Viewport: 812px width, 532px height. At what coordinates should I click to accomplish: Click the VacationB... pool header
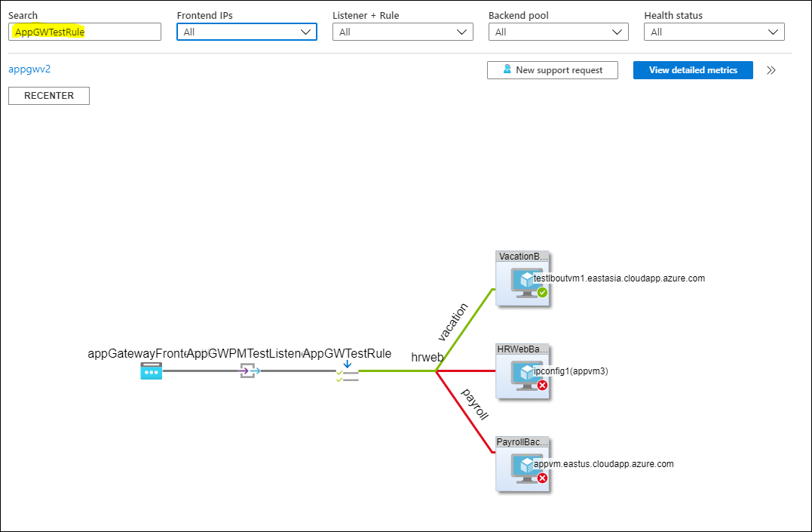(522, 256)
